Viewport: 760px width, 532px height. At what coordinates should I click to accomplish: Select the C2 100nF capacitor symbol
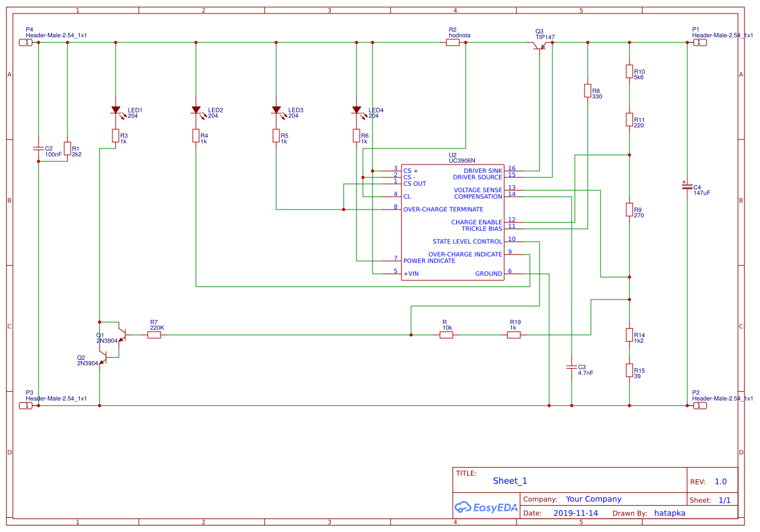tap(39, 148)
